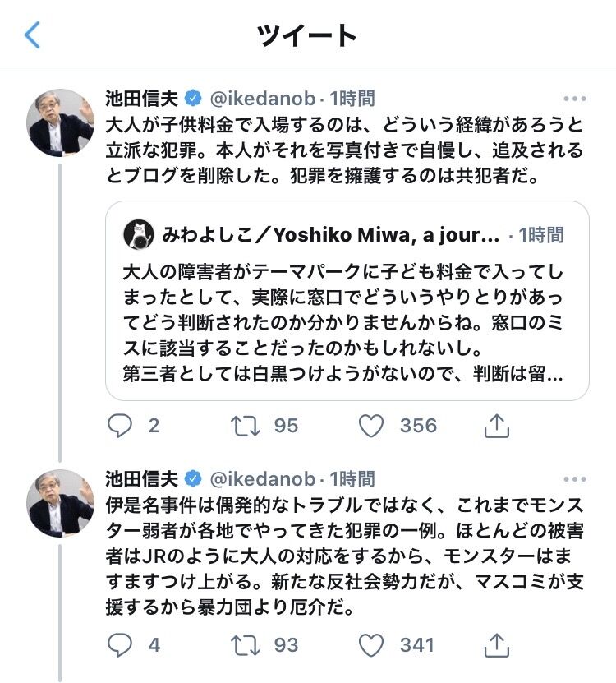Open the second tweet text about 伊是名事件
The width and height of the screenshot is (616, 683).
[x=345, y=556]
